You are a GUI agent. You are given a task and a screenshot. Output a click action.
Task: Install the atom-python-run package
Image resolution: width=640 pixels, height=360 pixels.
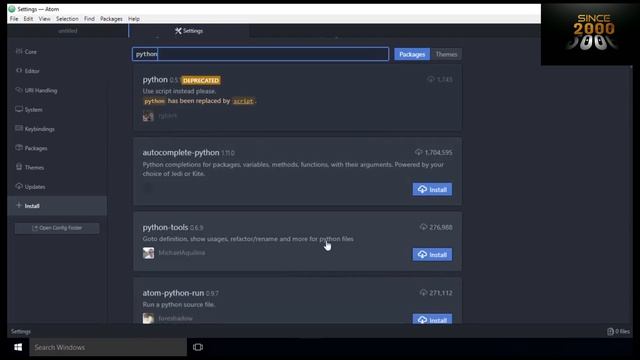(432, 319)
